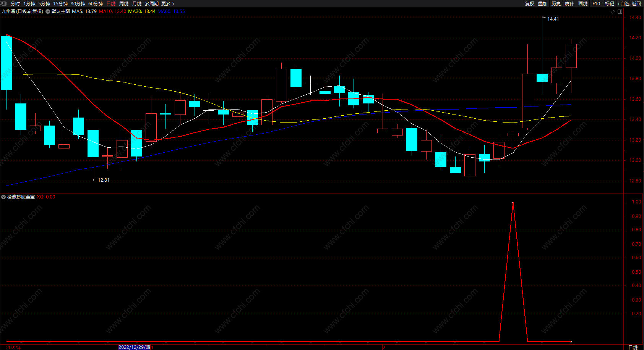Click the 14.41 high price marker
644x350 pixels.
553,19
